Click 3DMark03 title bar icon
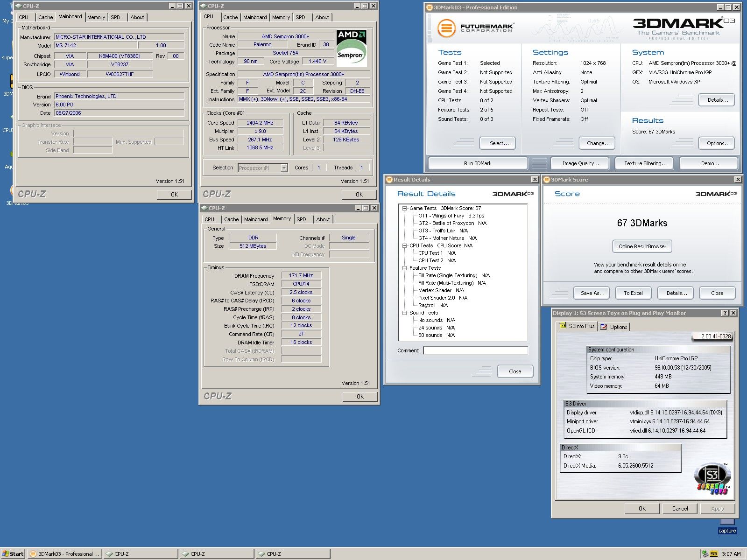 [x=430, y=7]
